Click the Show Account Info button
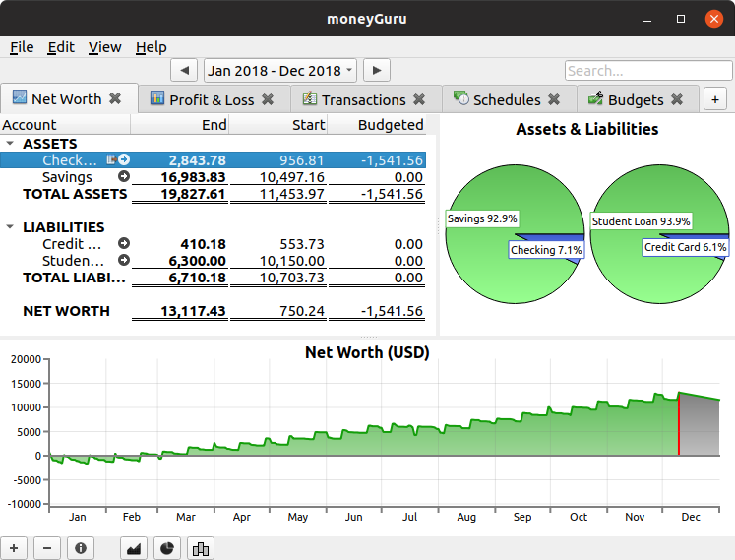The image size is (735, 560). point(81,548)
